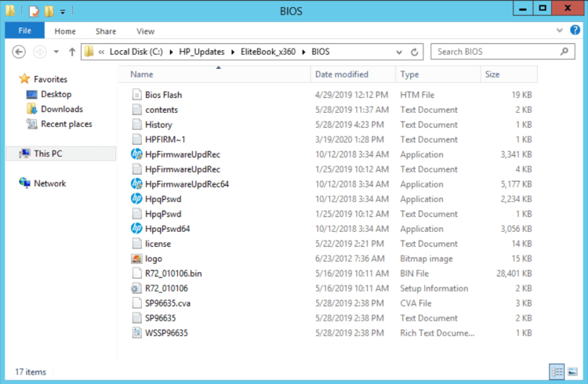Viewport: 588px width, 384px height.
Task: Select the HpFirmwareUpdRec64 HP icon
Action: (136, 183)
